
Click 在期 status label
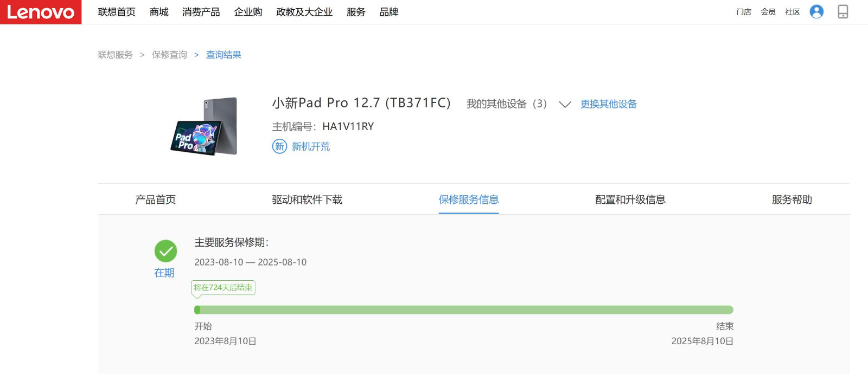click(164, 273)
